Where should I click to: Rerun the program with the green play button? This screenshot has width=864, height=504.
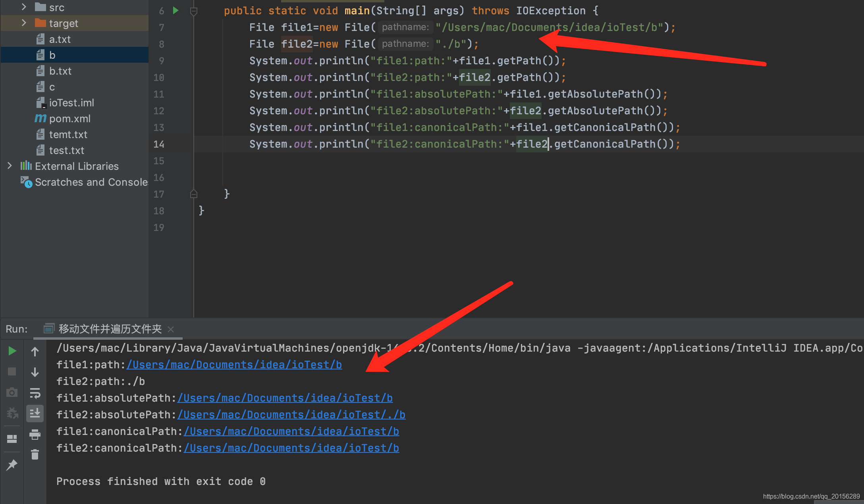click(12, 351)
